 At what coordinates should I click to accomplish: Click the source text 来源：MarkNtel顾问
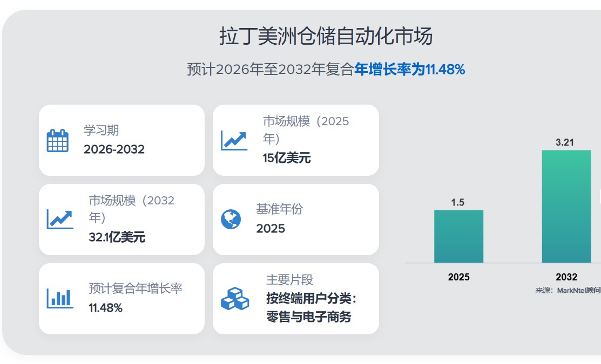coord(568,291)
